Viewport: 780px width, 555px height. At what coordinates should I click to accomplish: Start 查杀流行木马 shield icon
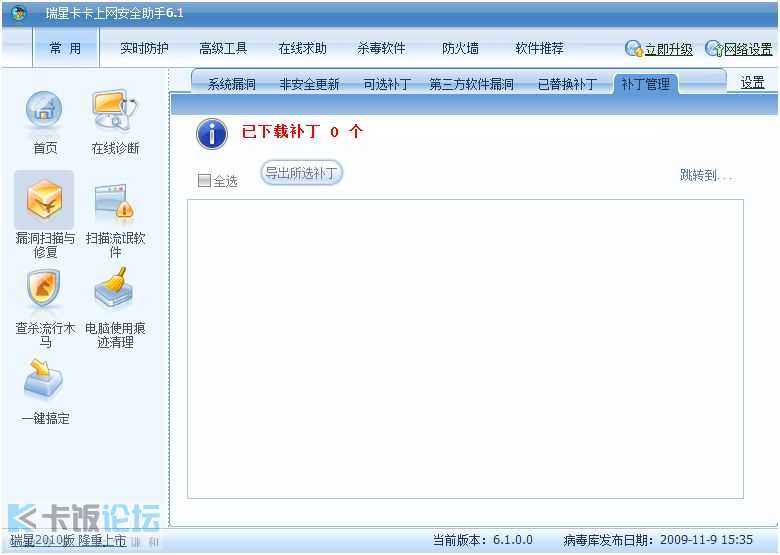coord(44,288)
